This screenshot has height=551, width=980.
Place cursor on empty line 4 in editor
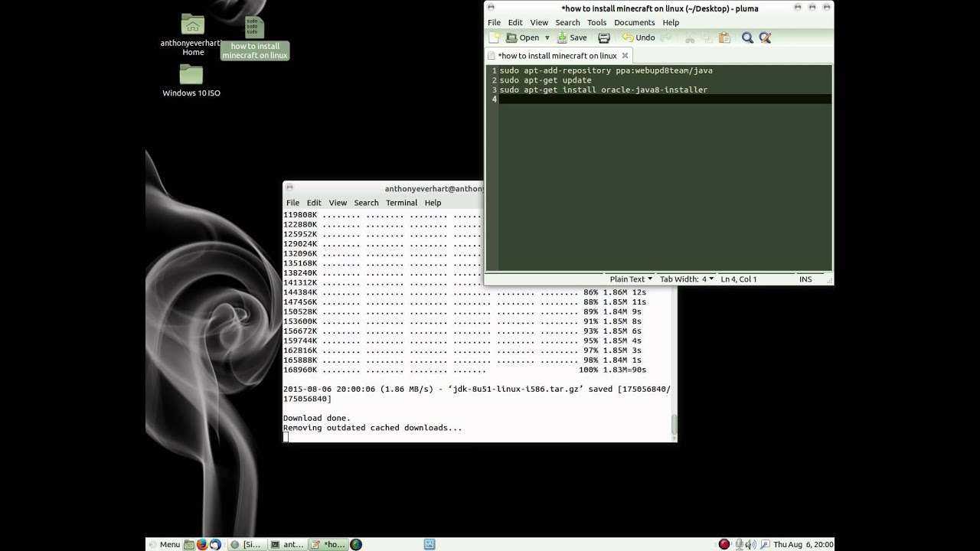665,99
